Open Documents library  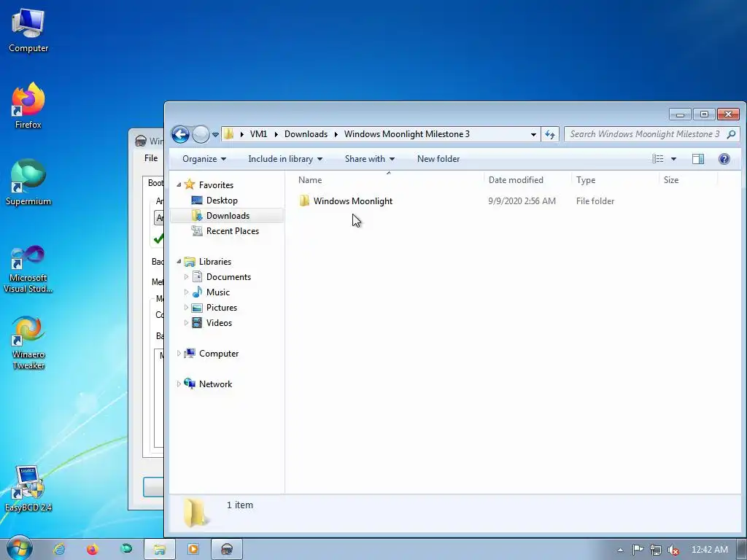(x=228, y=276)
